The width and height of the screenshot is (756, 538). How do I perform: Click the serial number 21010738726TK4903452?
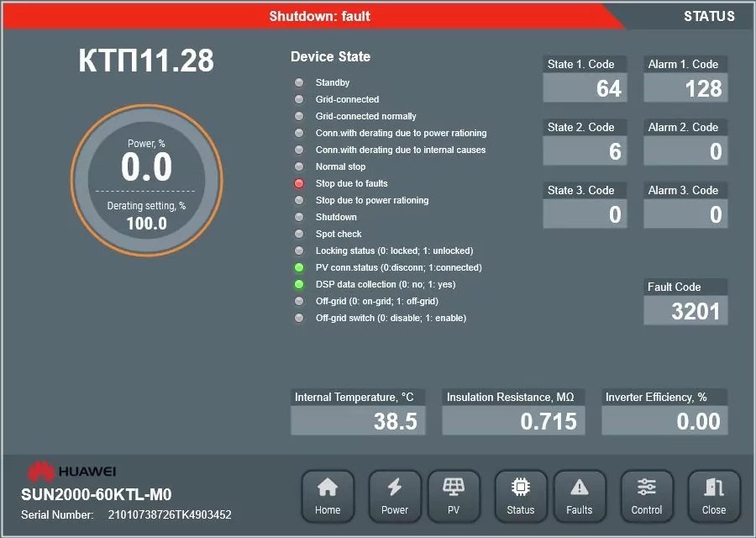pyautogui.click(x=170, y=514)
